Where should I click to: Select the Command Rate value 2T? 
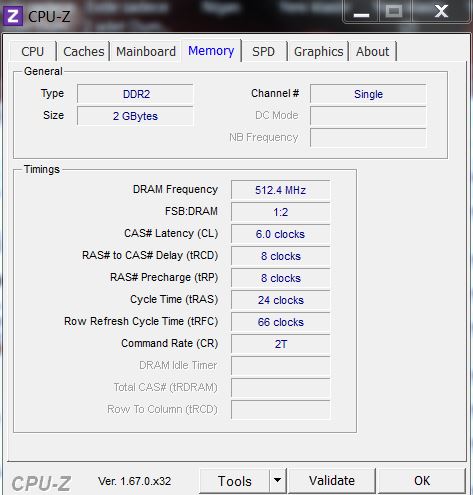click(281, 344)
